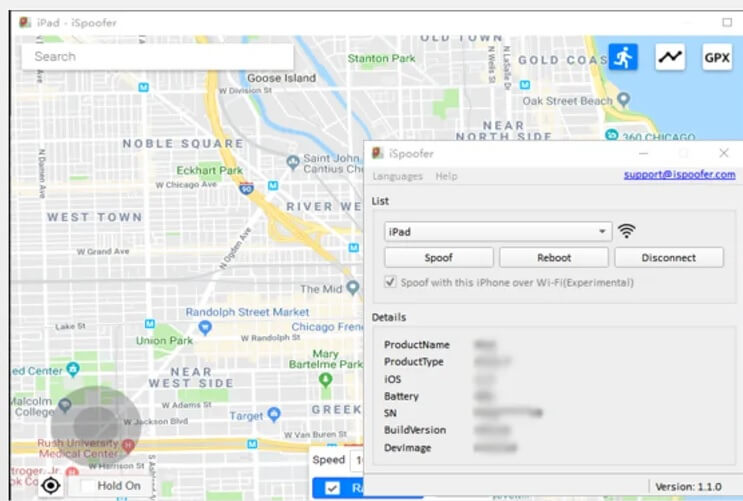Click Goose Island map label

click(281, 78)
